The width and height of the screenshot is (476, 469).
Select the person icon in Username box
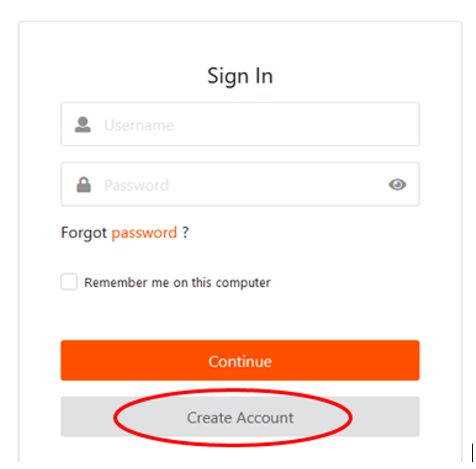click(x=82, y=125)
